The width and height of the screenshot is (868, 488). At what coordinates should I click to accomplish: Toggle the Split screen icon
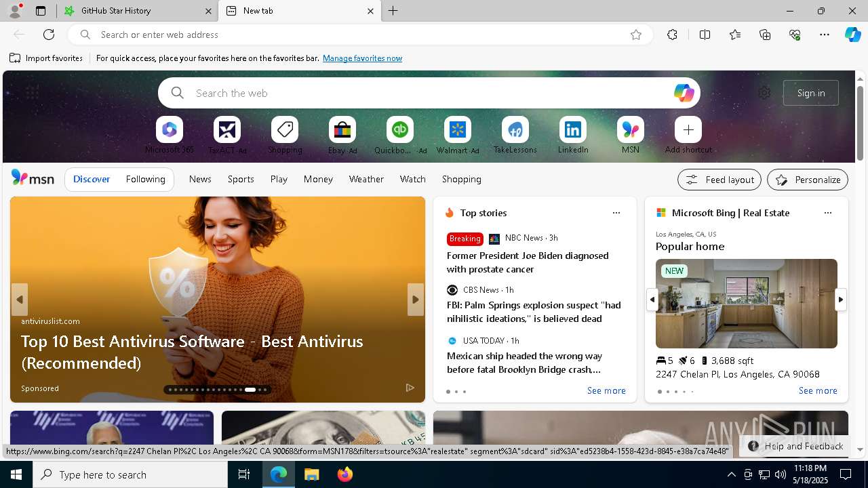[x=705, y=35]
